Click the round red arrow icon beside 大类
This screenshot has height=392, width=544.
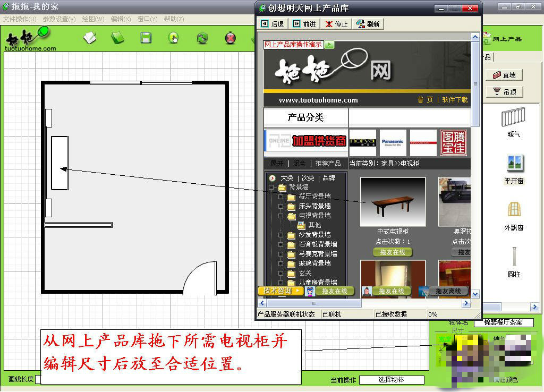point(273,178)
